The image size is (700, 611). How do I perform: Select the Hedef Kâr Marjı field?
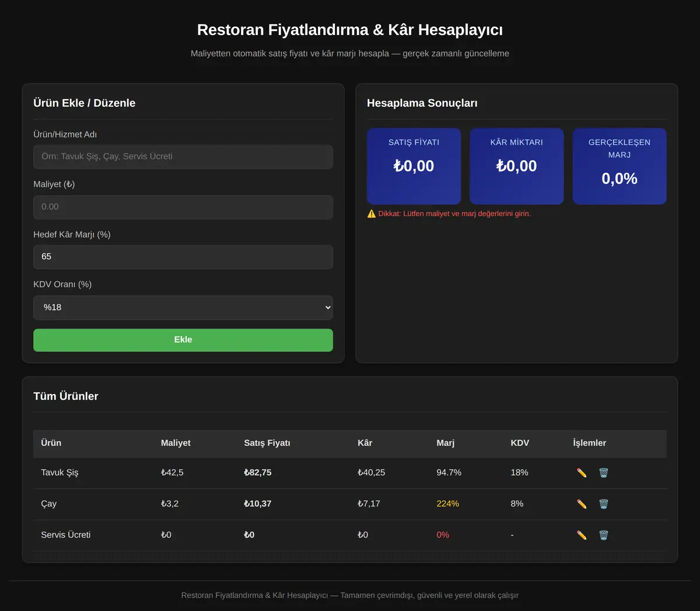[183, 257]
